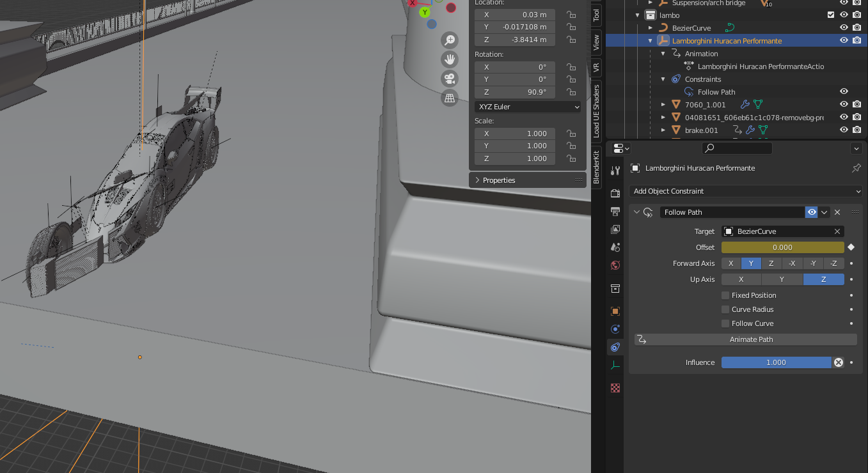Viewport: 868px width, 473px height.
Task: Switch to the VR sidebar tab
Action: tap(596, 66)
